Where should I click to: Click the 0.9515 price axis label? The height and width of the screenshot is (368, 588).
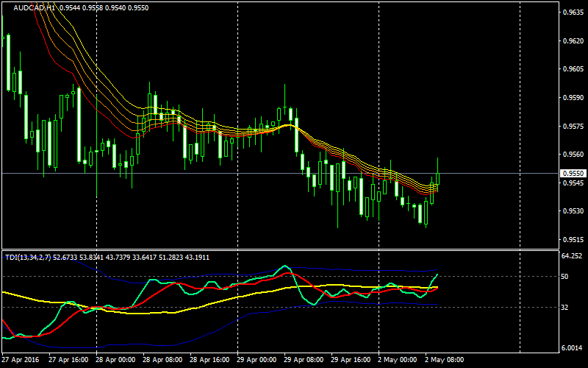coord(573,240)
